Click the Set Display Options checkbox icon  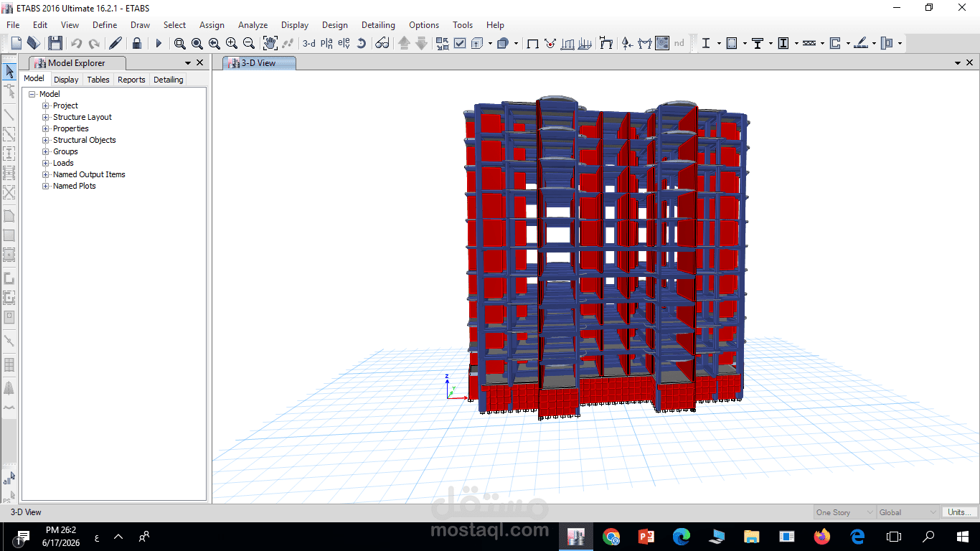(x=460, y=44)
